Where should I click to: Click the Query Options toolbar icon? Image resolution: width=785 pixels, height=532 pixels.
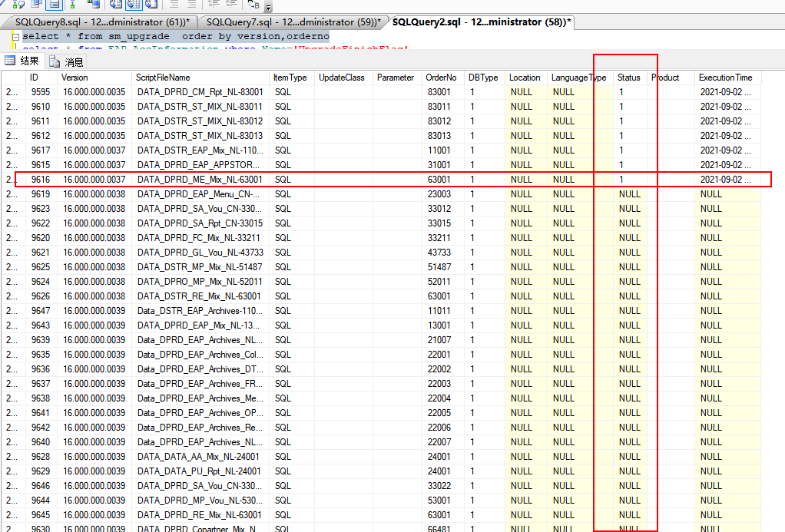(x=36, y=4)
